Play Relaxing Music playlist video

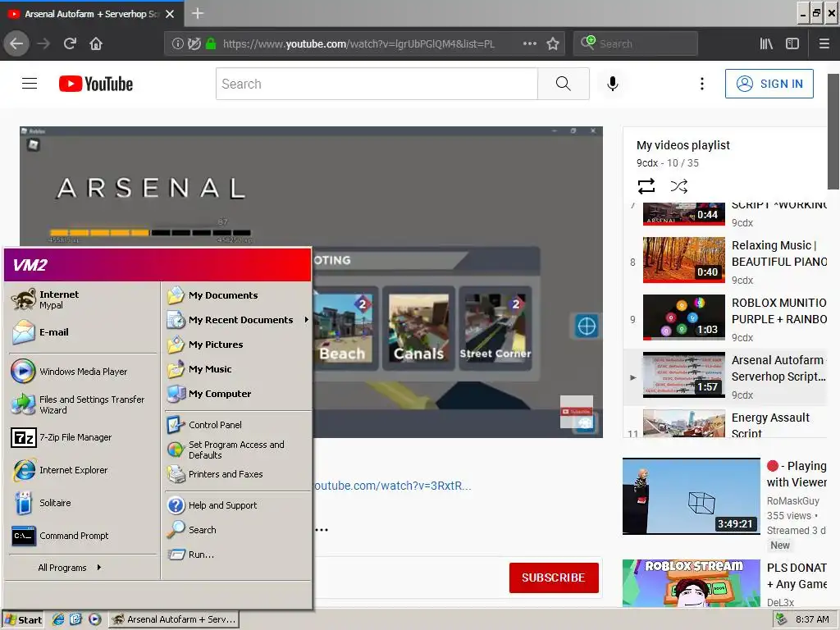726,262
